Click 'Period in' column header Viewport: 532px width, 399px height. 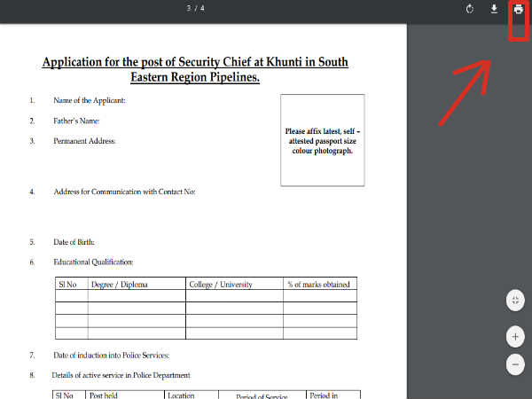[324, 395]
